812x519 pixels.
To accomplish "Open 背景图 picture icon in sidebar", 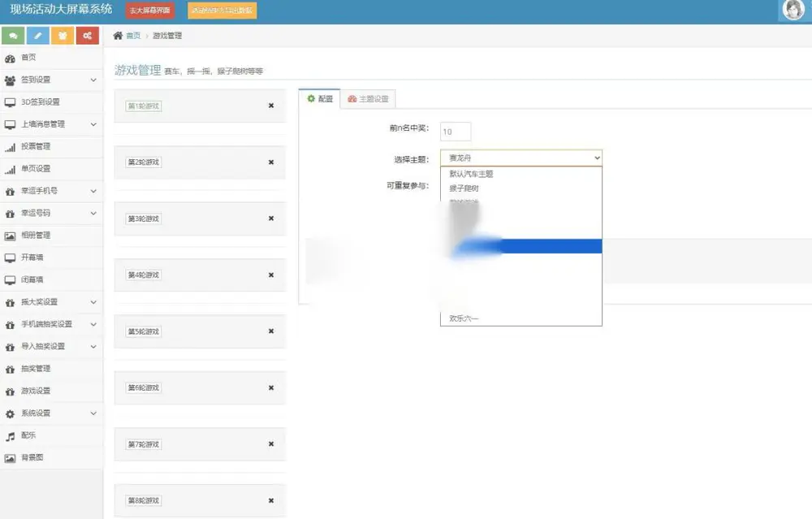I will click(10, 458).
